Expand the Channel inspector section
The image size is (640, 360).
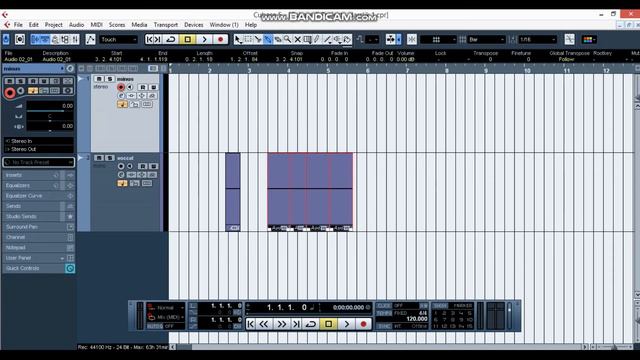[39, 237]
